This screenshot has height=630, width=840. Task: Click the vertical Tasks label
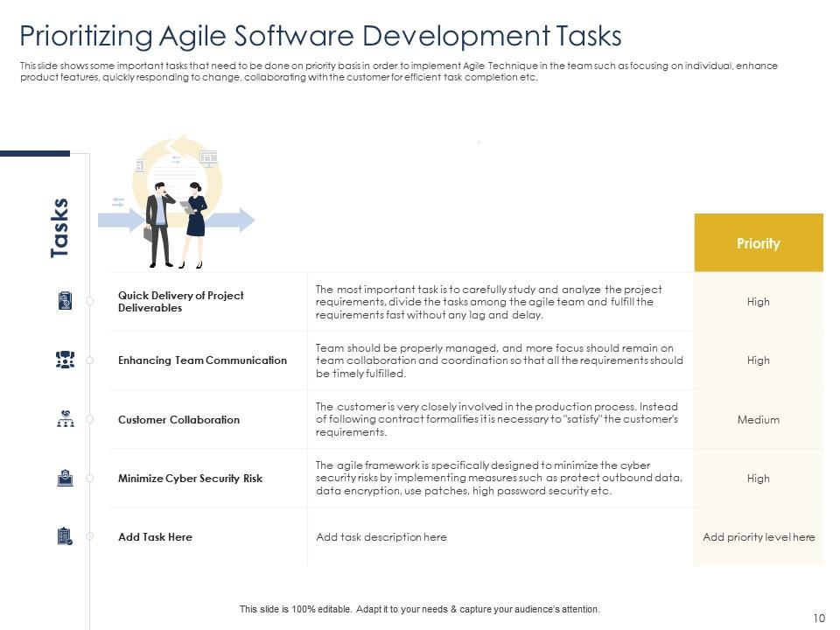click(59, 226)
